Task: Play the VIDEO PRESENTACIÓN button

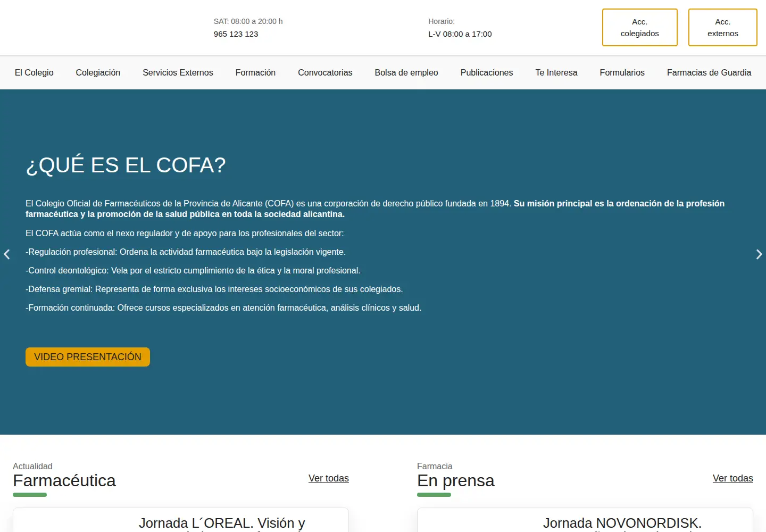Action: [88, 357]
